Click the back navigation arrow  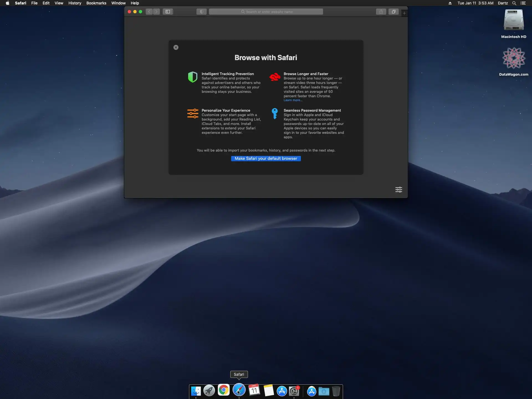pyautogui.click(x=149, y=12)
